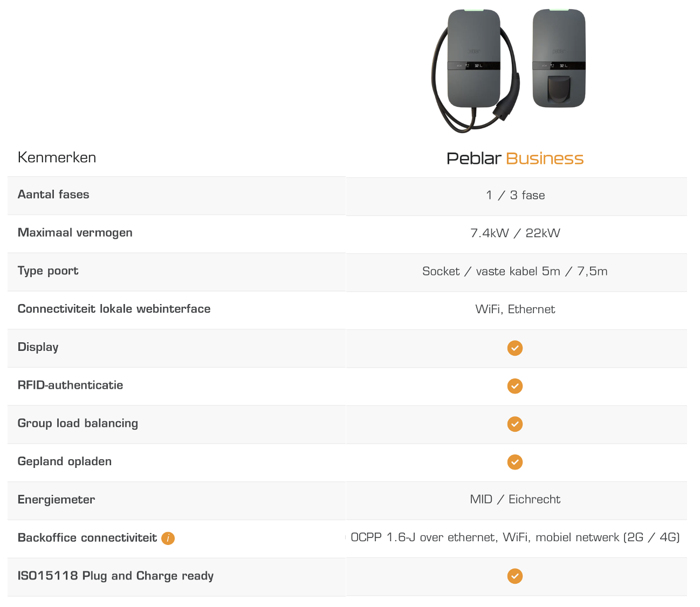Click the Group load balancing checkmark

[x=515, y=424]
